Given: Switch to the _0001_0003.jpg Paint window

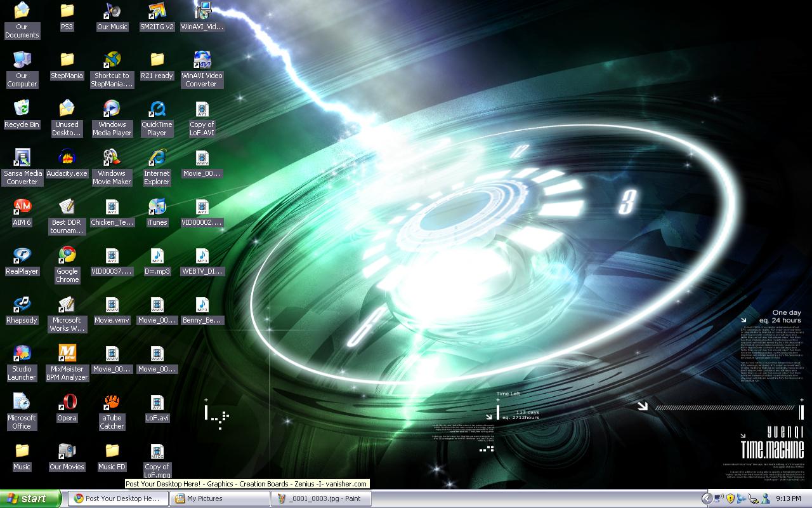Looking at the screenshot, I should (x=321, y=498).
